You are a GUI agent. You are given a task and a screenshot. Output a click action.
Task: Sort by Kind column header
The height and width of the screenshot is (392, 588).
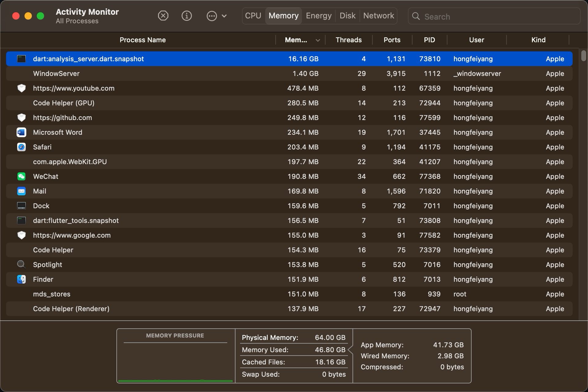538,40
